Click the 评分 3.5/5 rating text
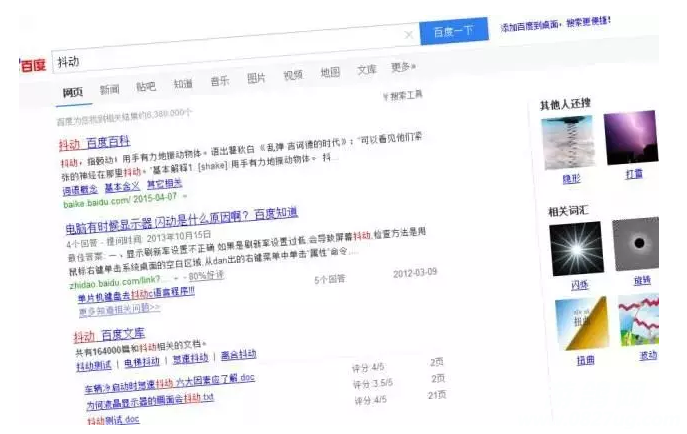 click(373, 384)
